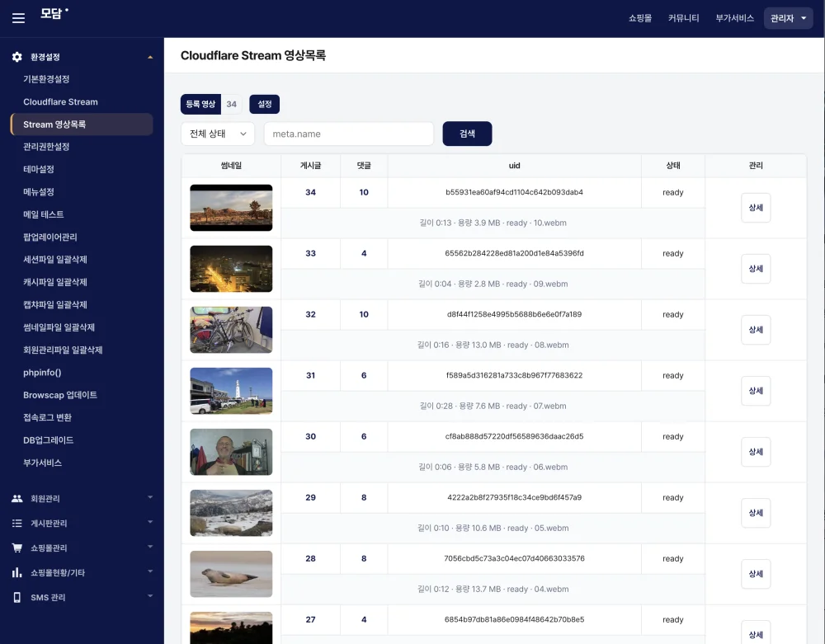Open the desert thumbnail for 10.webm

pyautogui.click(x=231, y=208)
